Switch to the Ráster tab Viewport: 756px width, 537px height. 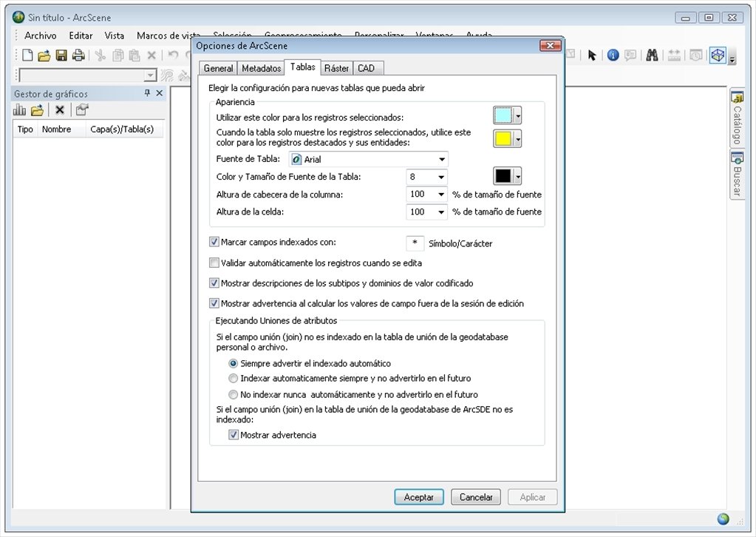click(x=336, y=69)
